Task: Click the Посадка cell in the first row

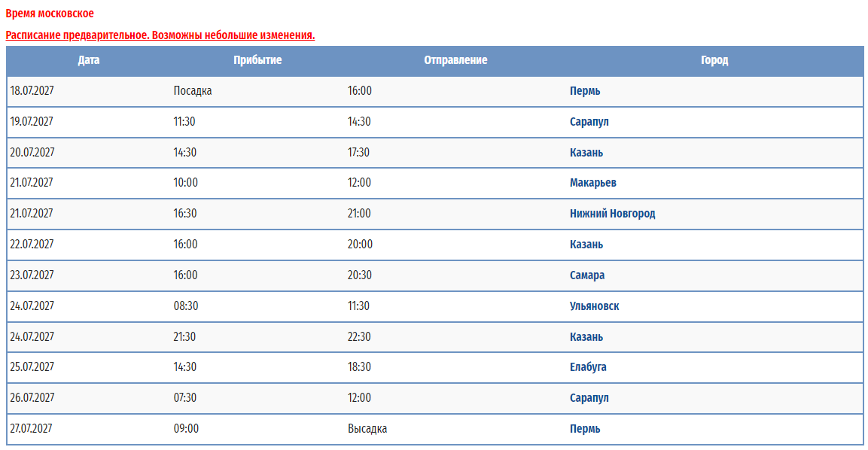Action: coord(193,91)
